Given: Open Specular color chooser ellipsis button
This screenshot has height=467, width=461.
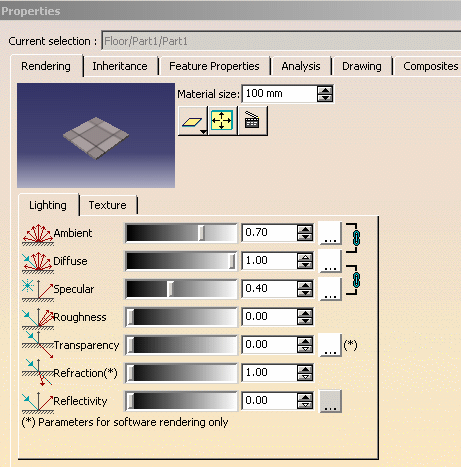Looking at the screenshot, I should coord(330,289).
